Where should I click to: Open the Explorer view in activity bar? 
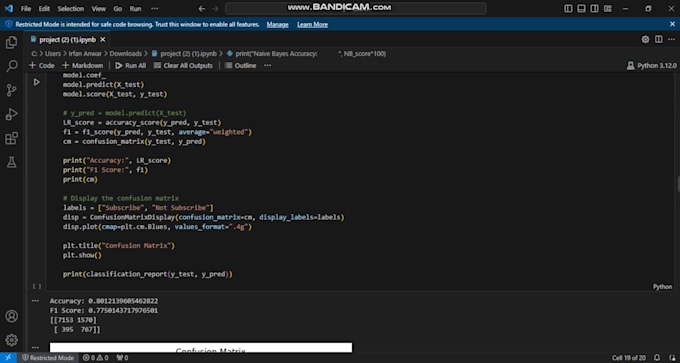tap(11, 43)
